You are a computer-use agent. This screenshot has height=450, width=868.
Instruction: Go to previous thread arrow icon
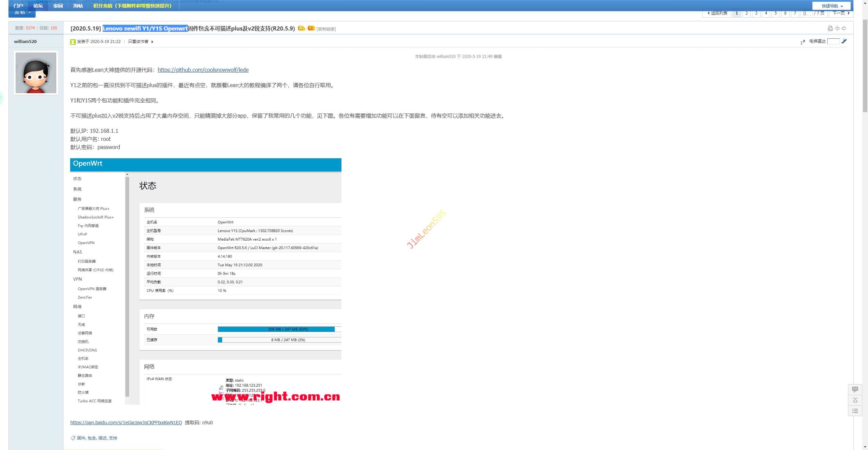837,28
